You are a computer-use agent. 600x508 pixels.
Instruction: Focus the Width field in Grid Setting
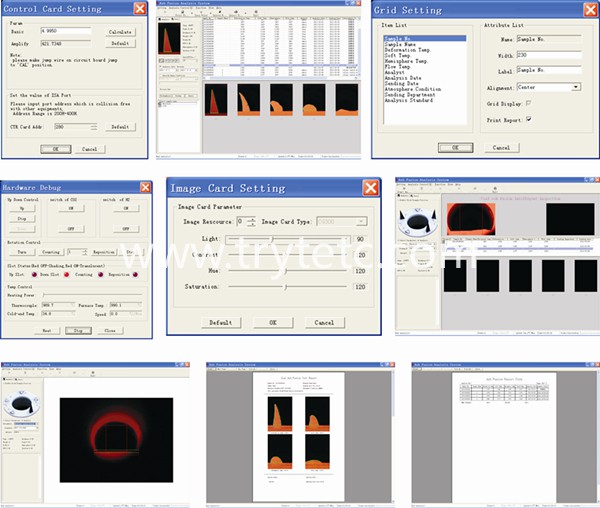549,55
